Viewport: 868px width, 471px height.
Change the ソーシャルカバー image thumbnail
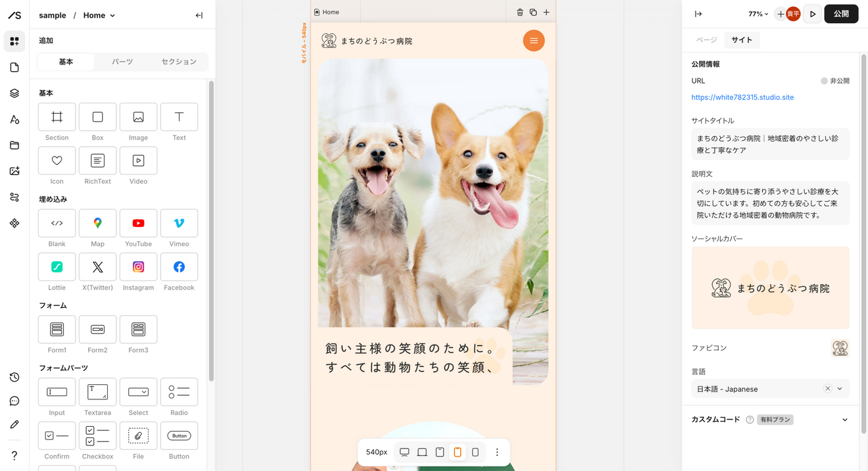point(770,288)
